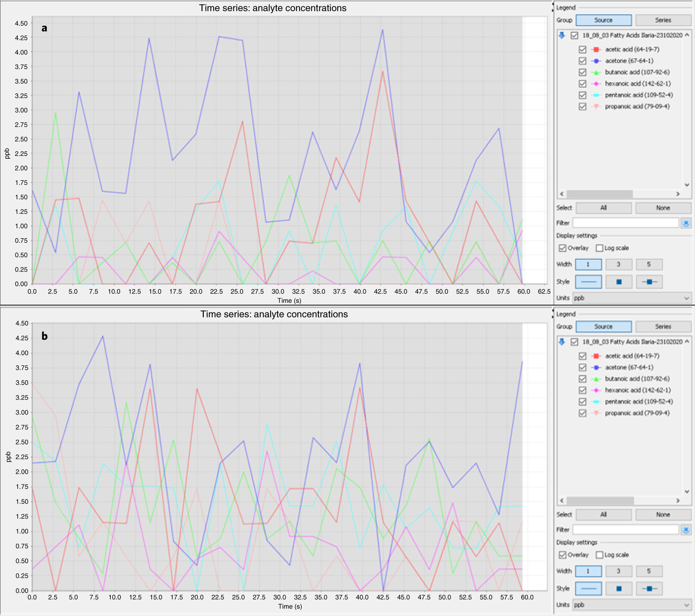Click down arrow of top legend vertical scrollbar

(x=687, y=185)
